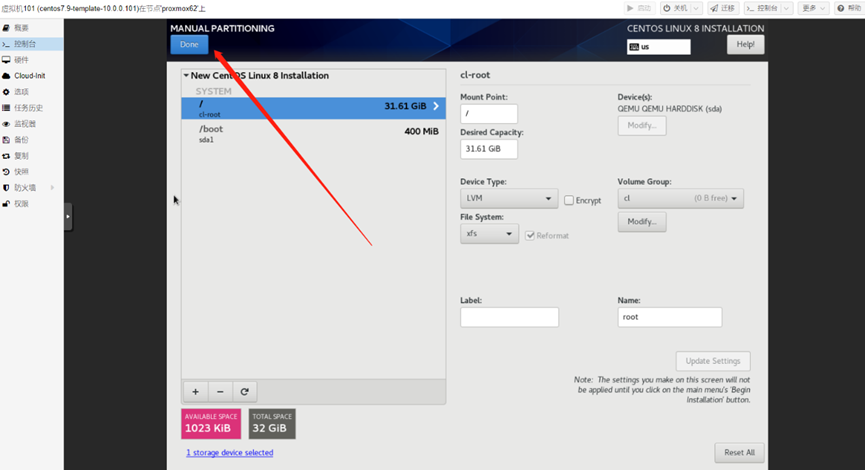The height and width of the screenshot is (470, 865).
Task: Open the 任务历史 task history sidebar item
Action: pyautogui.click(x=31, y=108)
